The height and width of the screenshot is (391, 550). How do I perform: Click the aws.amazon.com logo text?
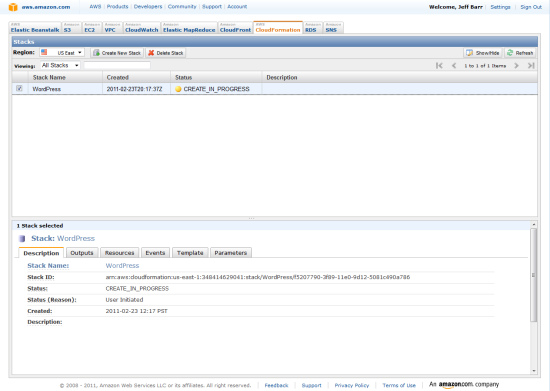pyautogui.click(x=46, y=7)
